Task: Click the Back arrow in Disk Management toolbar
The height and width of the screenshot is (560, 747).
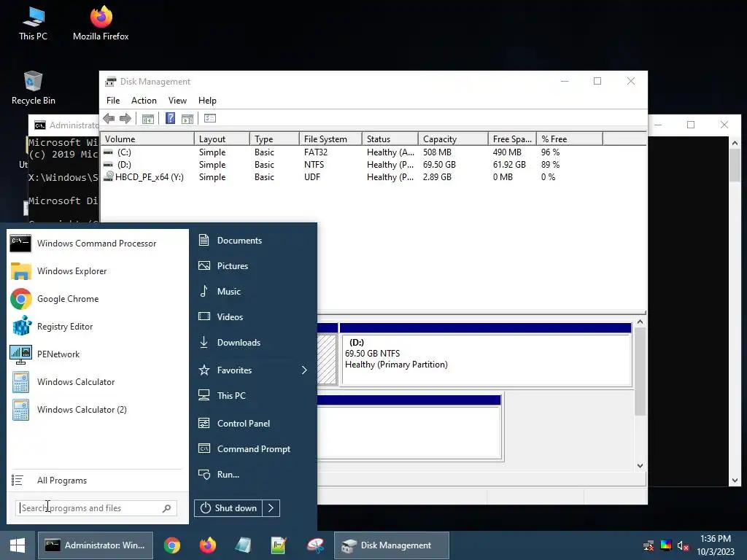Action: (x=109, y=119)
